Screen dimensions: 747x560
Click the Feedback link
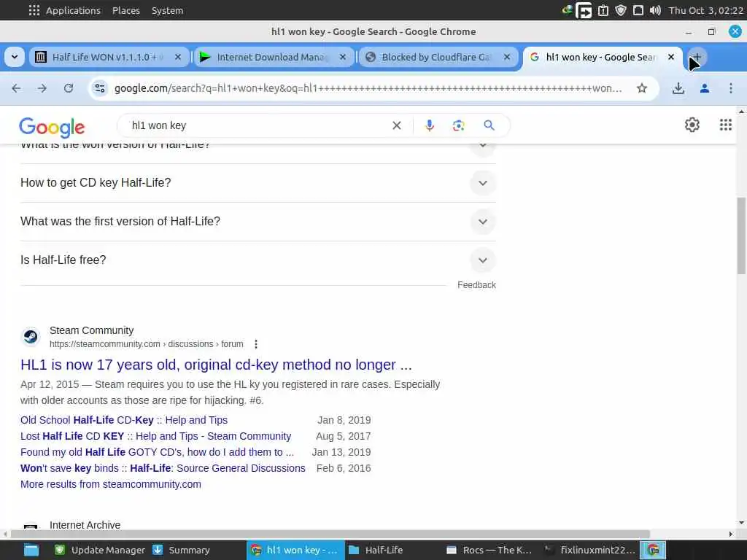[476, 285]
